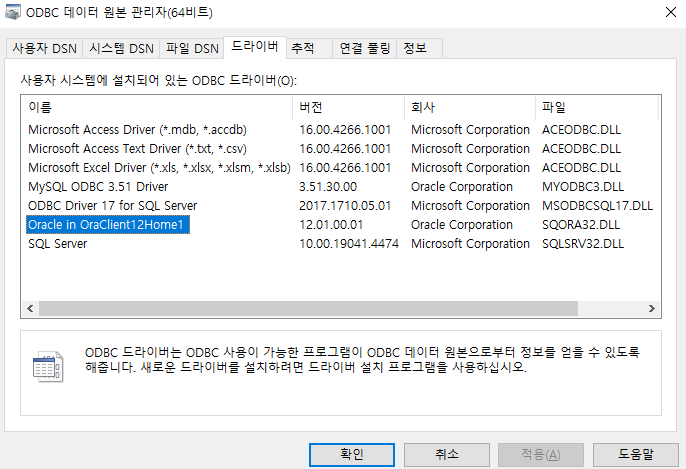Click the 파일 column header
This screenshot has height=469, width=686.
pos(597,107)
